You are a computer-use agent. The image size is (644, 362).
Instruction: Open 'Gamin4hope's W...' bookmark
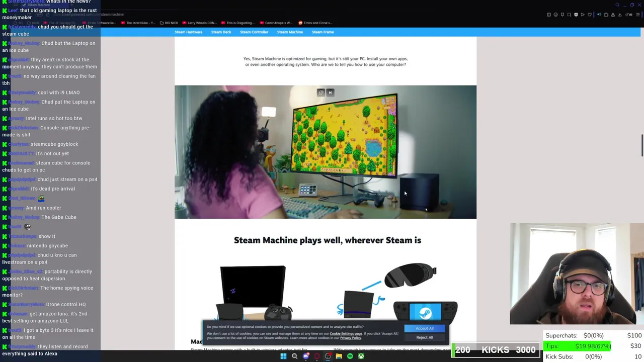(277, 23)
